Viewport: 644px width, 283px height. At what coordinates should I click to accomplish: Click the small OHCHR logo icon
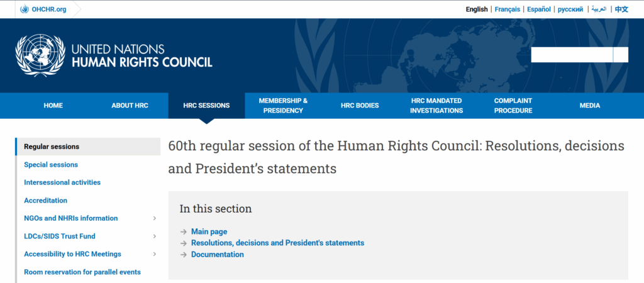pos(25,9)
